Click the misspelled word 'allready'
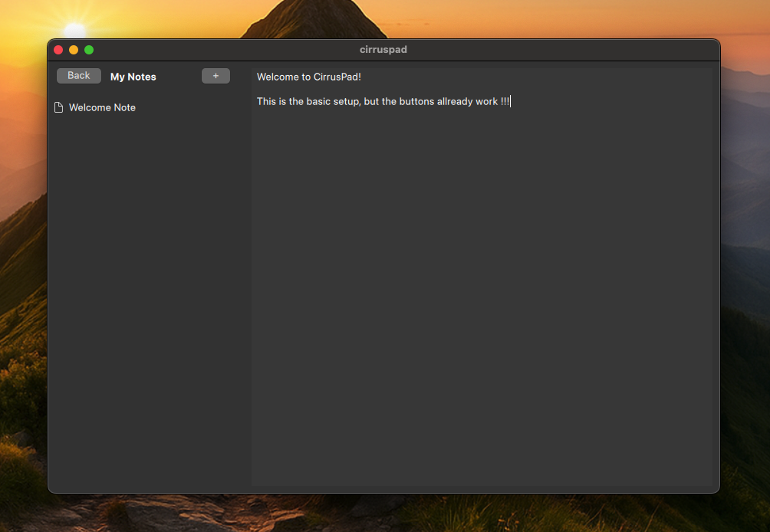Screen dimensions: 770x532 [x=456, y=101]
